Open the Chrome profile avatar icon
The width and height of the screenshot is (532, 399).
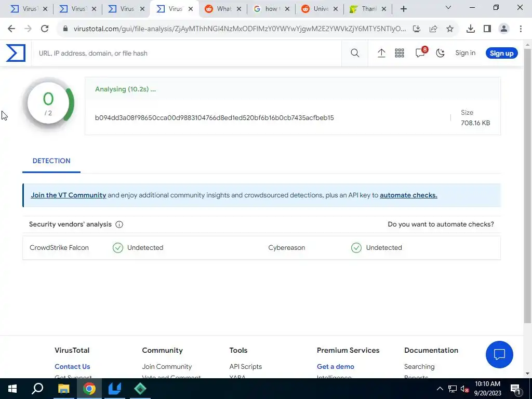pyautogui.click(x=504, y=29)
